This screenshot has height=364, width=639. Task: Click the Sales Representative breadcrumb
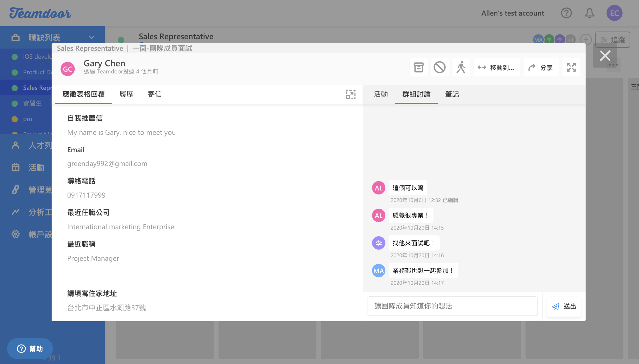tap(90, 48)
